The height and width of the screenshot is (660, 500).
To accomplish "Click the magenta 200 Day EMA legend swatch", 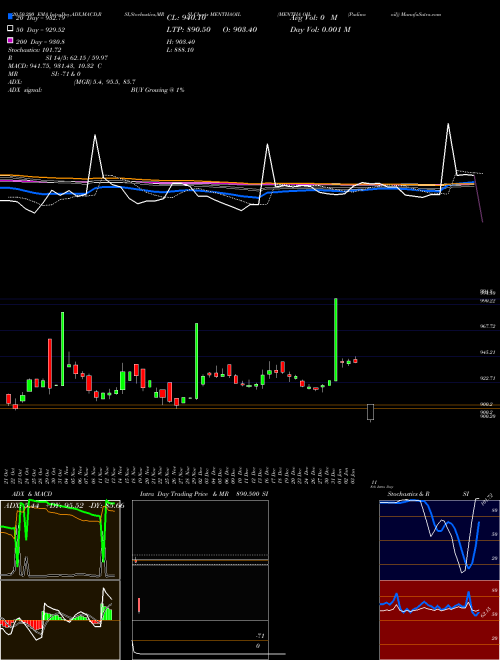I will click(x=11, y=40).
